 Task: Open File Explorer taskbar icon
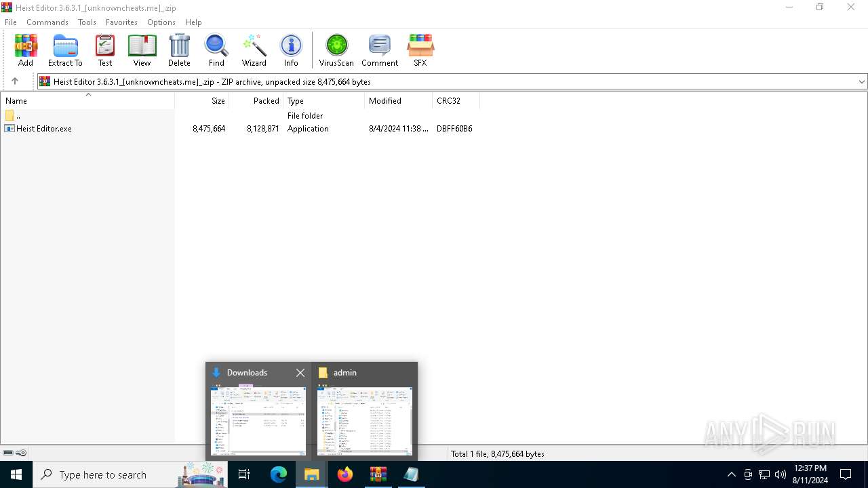click(x=312, y=474)
